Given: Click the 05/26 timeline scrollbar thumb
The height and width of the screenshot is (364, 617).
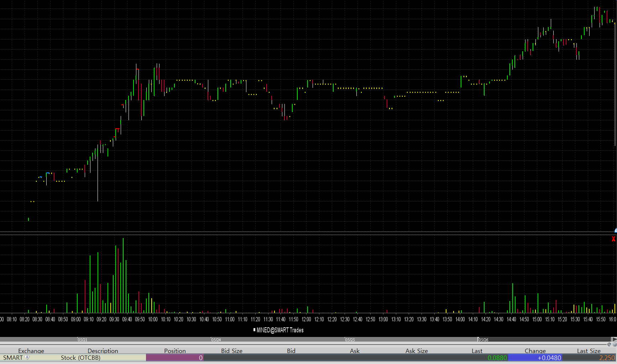Looking at the screenshot, I should pos(544,340).
